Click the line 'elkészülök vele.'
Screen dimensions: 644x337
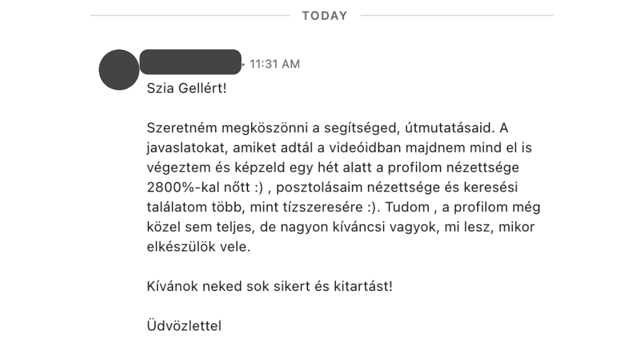pyautogui.click(x=199, y=247)
